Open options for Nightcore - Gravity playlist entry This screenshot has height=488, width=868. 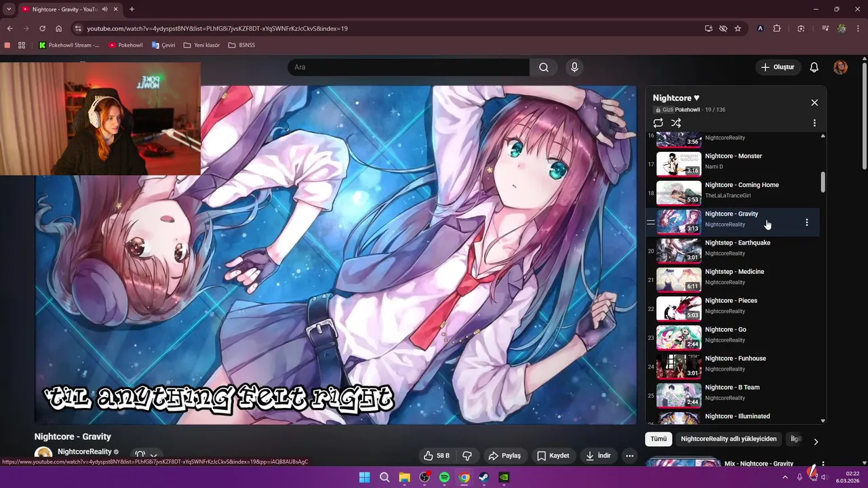click(x=806, y=222)
